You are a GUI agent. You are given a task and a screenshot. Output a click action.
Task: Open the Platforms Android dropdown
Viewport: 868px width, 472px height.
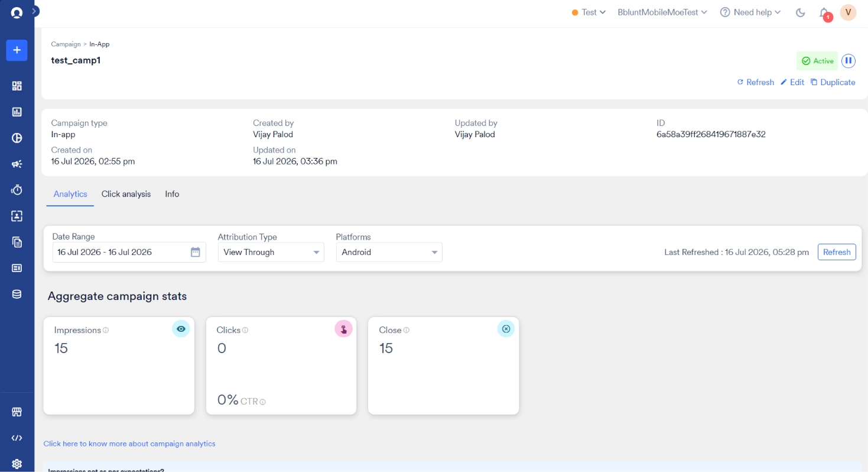click(389, 252)
